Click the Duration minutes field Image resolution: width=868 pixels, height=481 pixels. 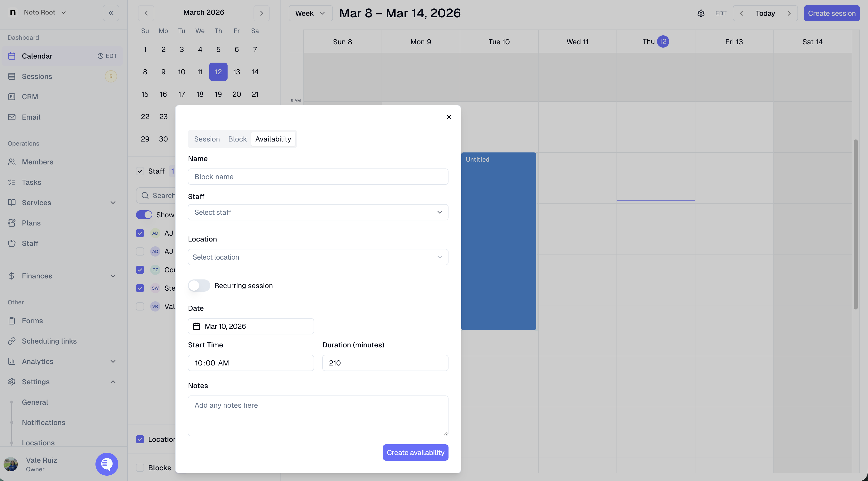click(x=385, y=363)
